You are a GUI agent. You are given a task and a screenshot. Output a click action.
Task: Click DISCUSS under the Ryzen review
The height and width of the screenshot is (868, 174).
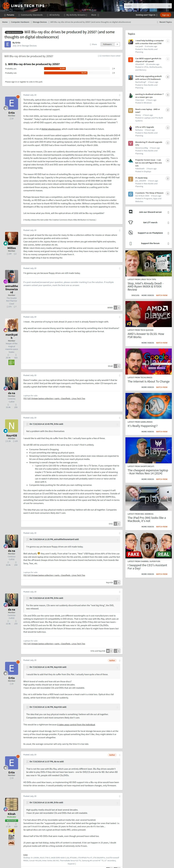tap(135, 295)
